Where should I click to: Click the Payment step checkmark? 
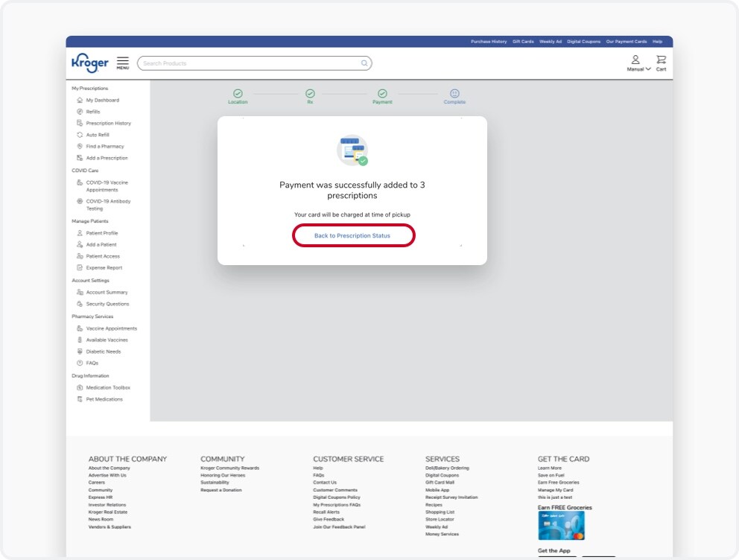[382, 93]
